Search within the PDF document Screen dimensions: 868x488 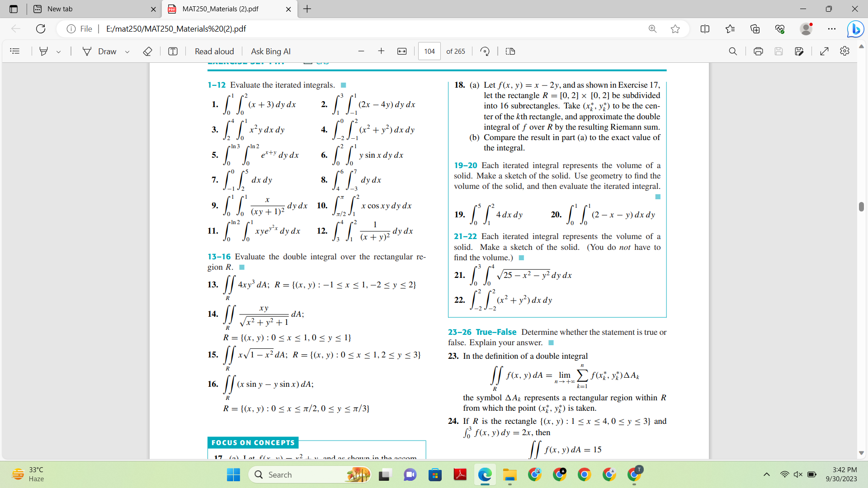[733, 51]
